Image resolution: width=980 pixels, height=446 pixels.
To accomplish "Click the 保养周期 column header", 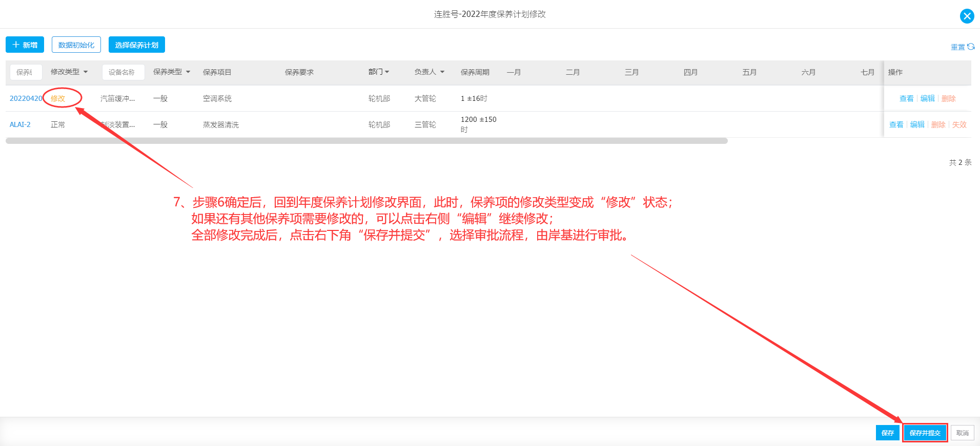I will point(475,72).
